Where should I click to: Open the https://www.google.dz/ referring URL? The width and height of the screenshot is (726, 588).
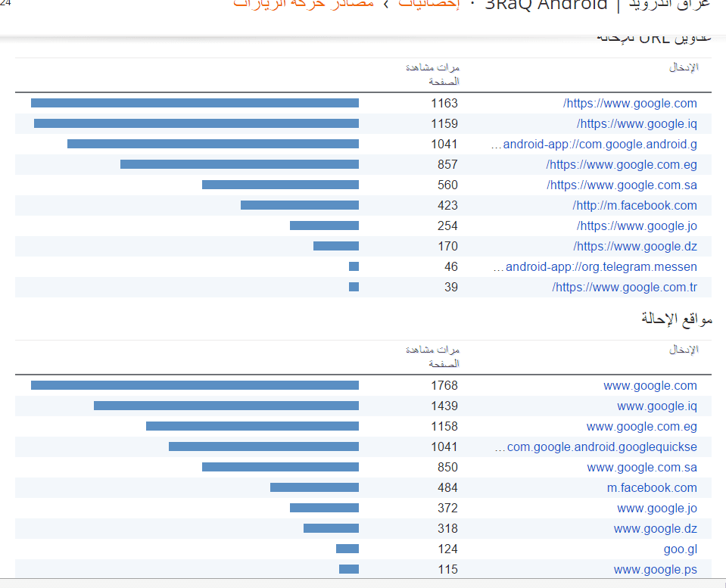pos(635,246)
